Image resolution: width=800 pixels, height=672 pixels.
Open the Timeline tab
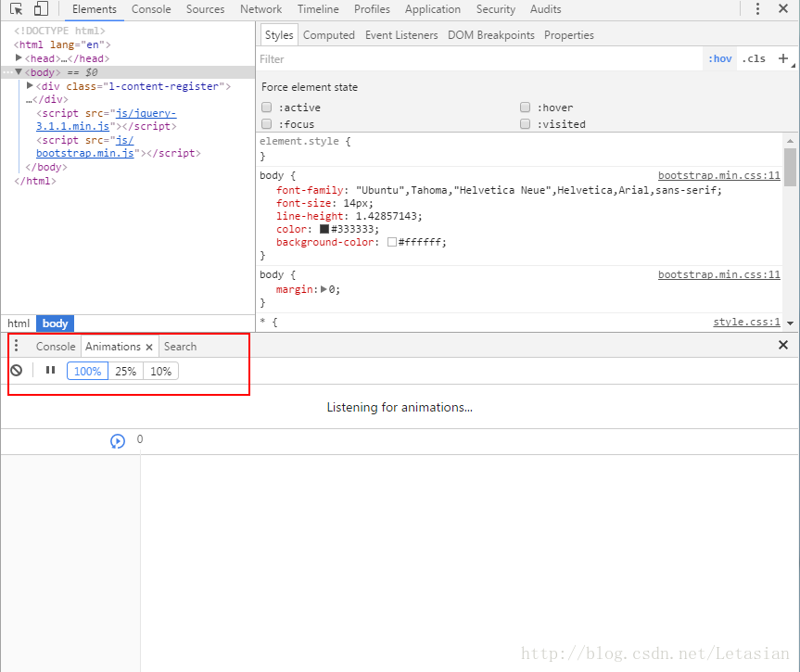point(318,9)
